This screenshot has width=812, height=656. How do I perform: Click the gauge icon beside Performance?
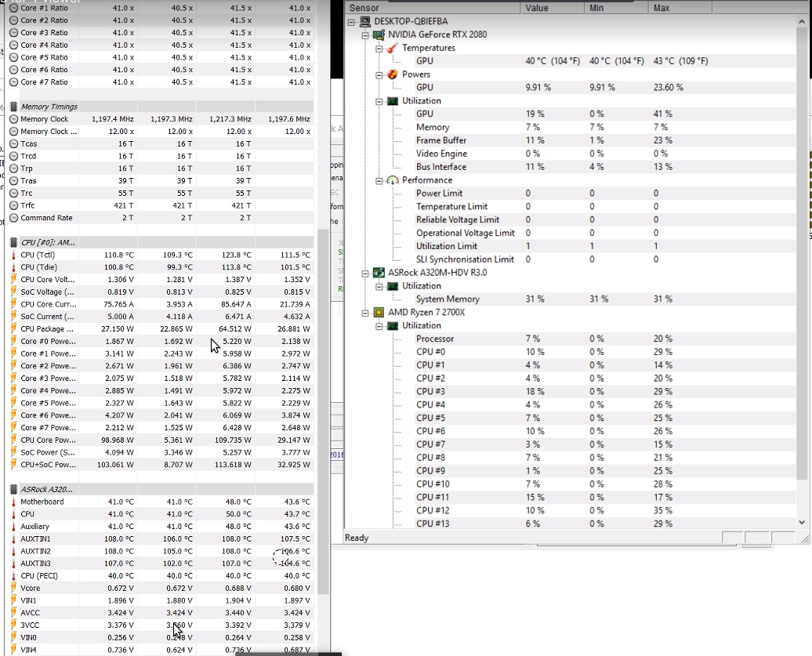click(x=393, y=180)
